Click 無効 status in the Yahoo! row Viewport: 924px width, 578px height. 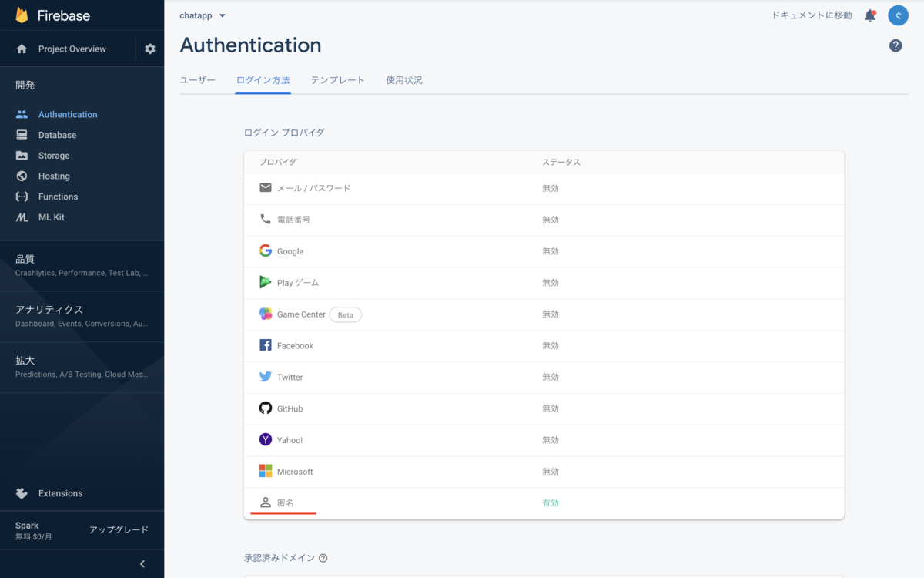click(551, 439)
